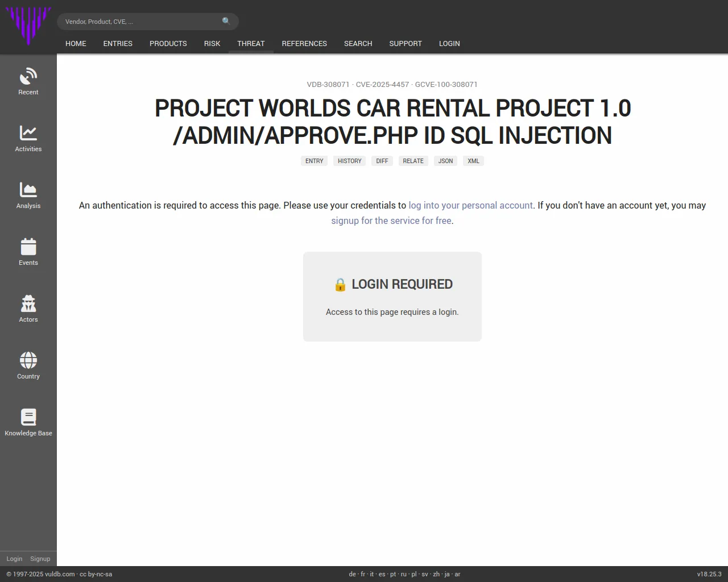Image resolution: width=728 pixels, height=582 pixels.
Task: Switch language to sv
Action: click(425, 574)
